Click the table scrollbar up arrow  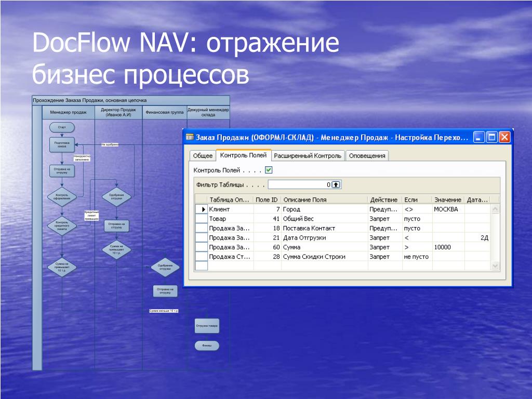pos(495,209)
